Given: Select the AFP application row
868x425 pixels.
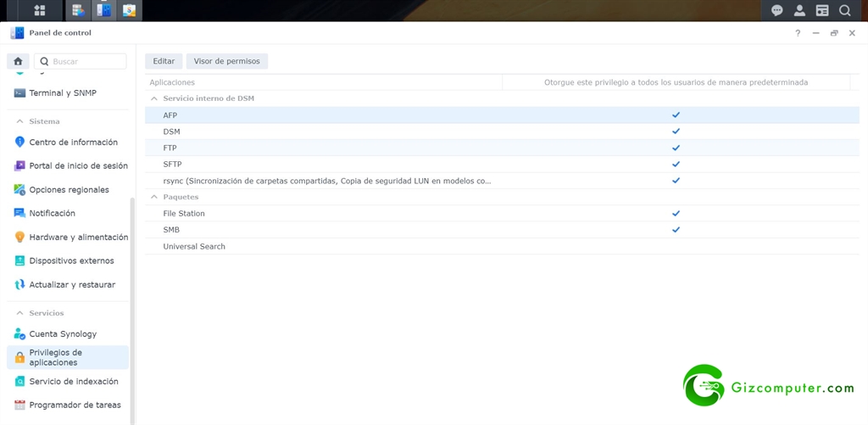Looking at the screenshot, I should pyautogui.click(x=502, y=115).
